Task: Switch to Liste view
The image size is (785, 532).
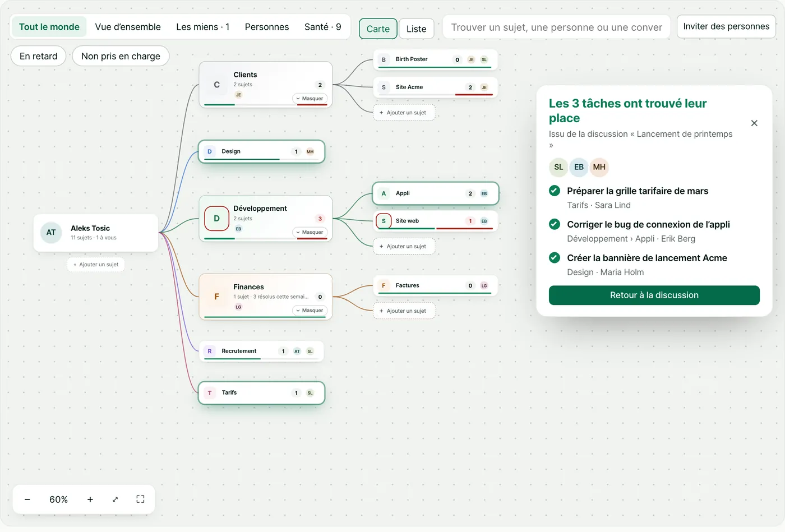Action: pyautogui.click(x=417, y=29)
